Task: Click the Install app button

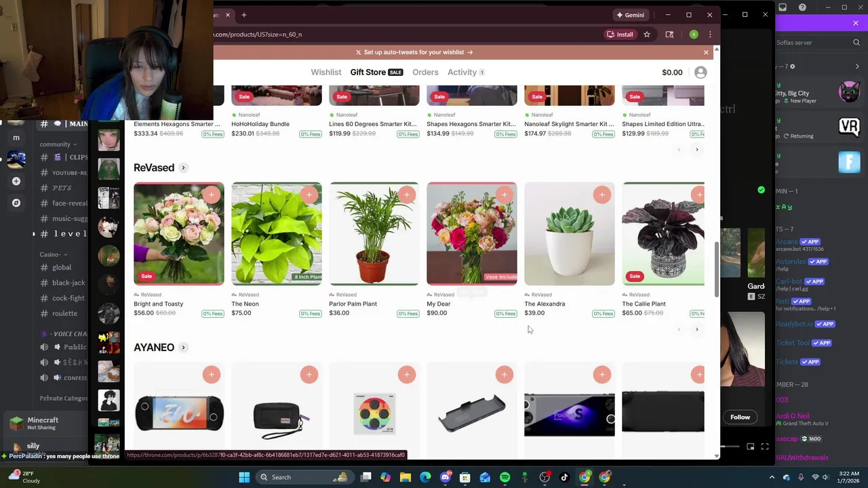Action: click(620, 35)
